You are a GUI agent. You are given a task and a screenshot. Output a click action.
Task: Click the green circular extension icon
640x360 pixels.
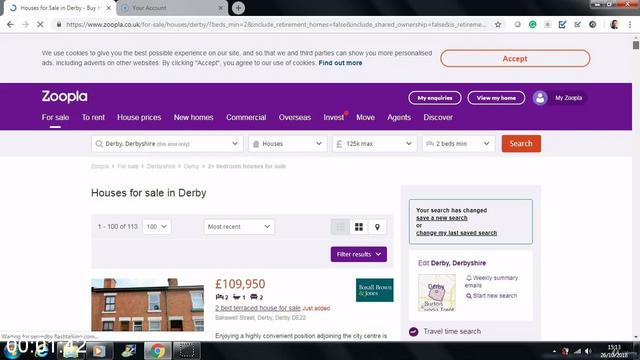click(532, 24)
